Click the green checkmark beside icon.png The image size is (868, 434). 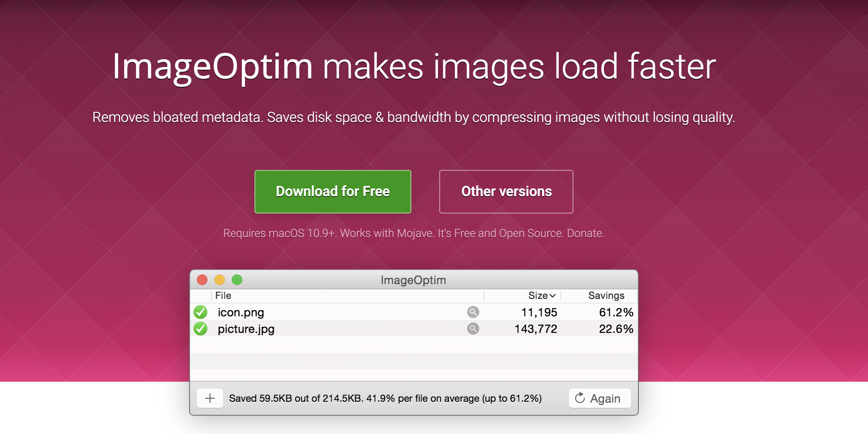200,312
